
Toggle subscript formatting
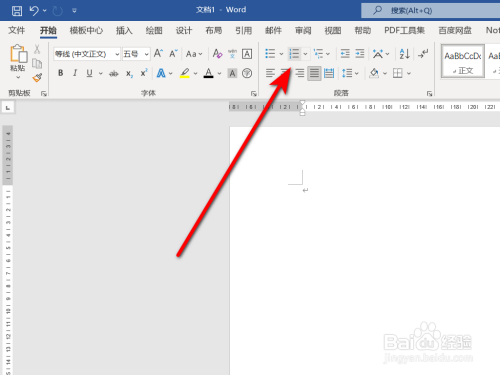[x=129, y=74]
